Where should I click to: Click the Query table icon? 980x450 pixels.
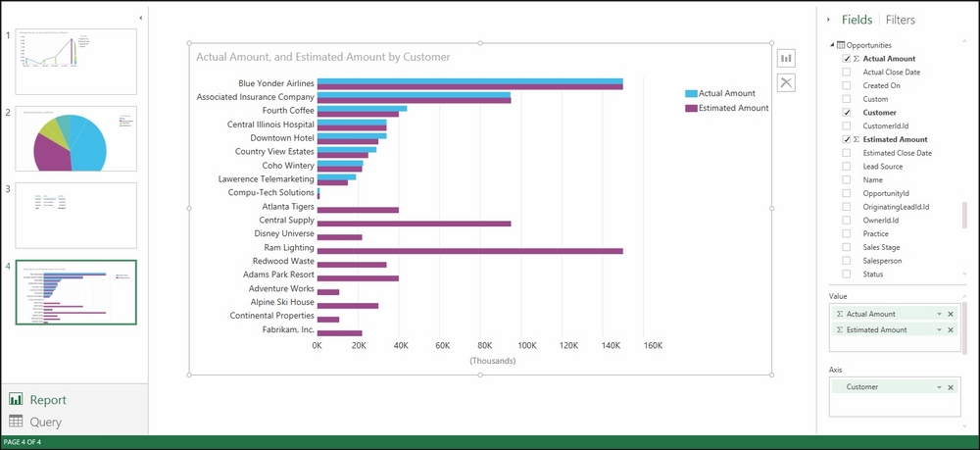(17, 422)
